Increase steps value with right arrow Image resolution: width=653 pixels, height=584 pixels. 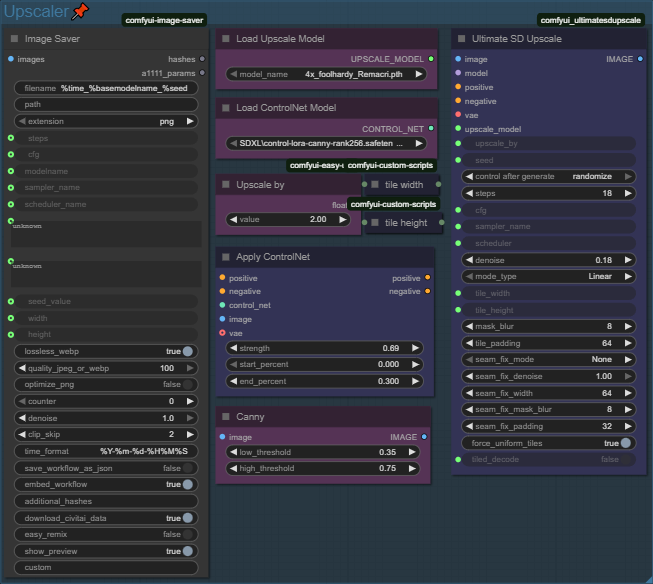(628, 193)
